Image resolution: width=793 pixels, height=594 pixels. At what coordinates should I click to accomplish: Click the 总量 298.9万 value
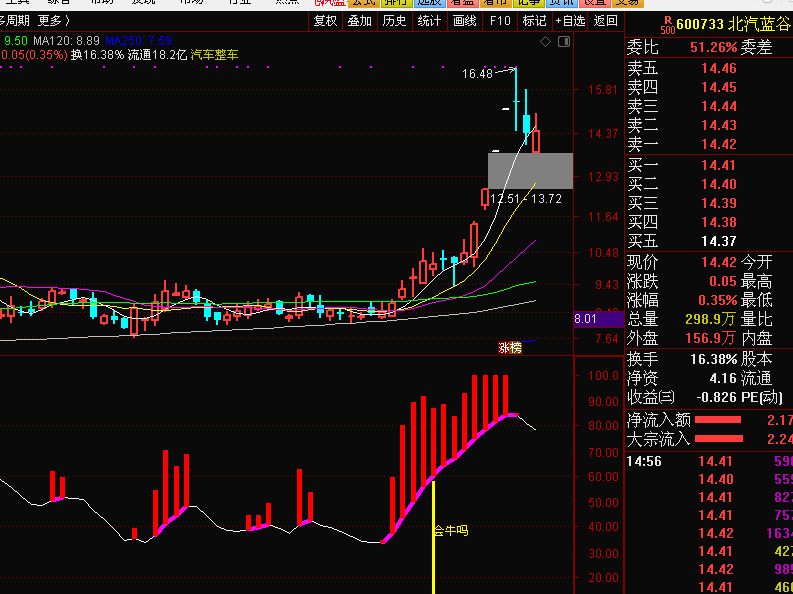click(x=710, y=319)
